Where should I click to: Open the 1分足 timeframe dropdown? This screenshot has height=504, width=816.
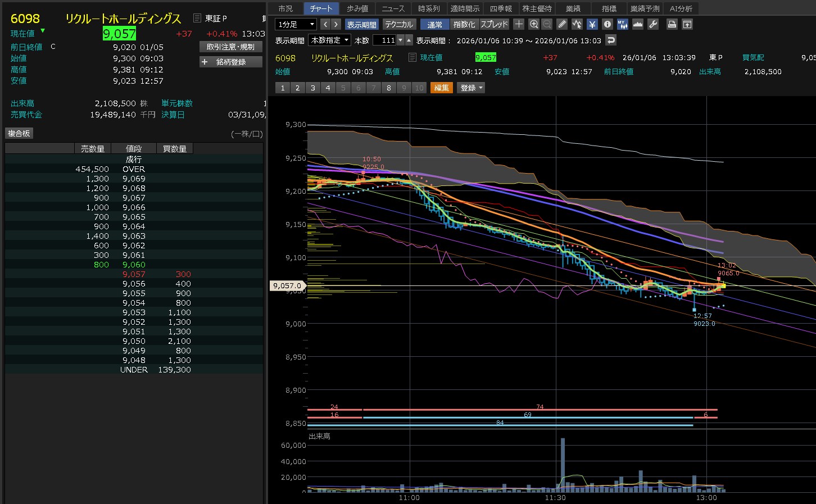(296, 24)
